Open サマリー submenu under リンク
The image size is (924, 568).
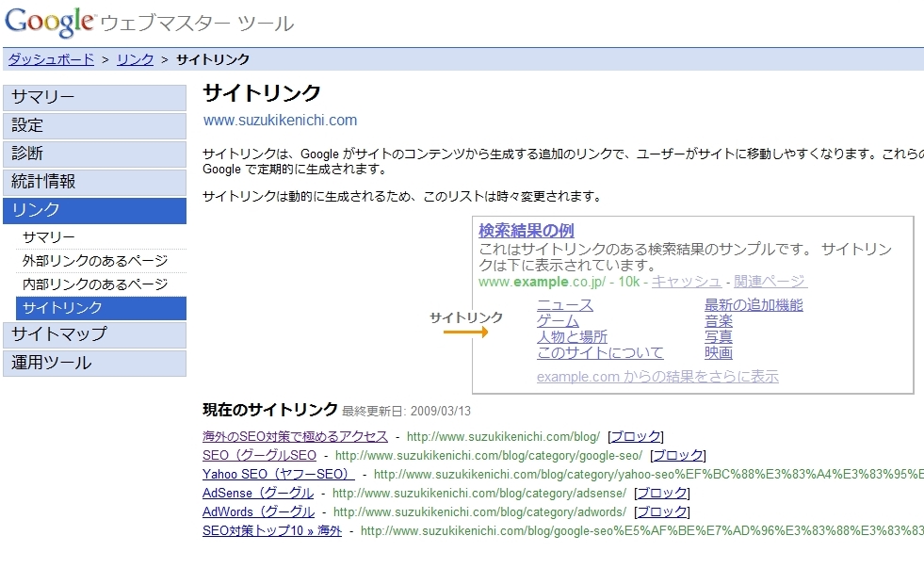[101, 237]
